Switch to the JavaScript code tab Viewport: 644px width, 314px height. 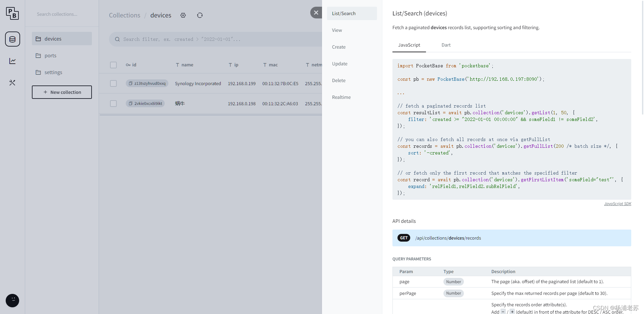point(409,45)
